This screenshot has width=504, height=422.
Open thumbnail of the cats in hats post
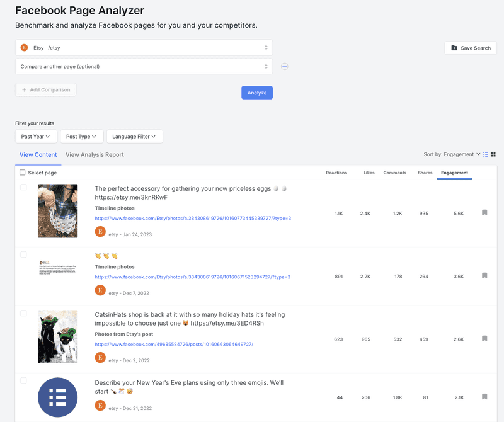pos(57,336)
